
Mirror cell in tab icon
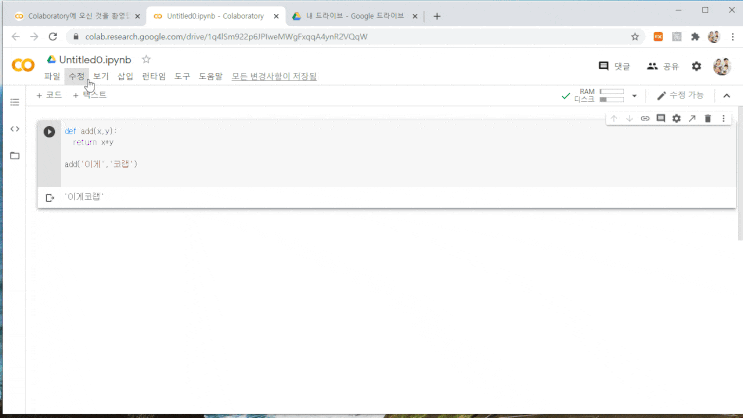[x=692, y=118]
